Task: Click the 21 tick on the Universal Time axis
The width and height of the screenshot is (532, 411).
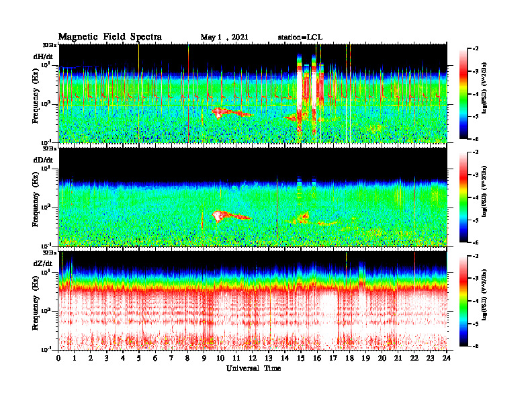Action: pos(398,358)
